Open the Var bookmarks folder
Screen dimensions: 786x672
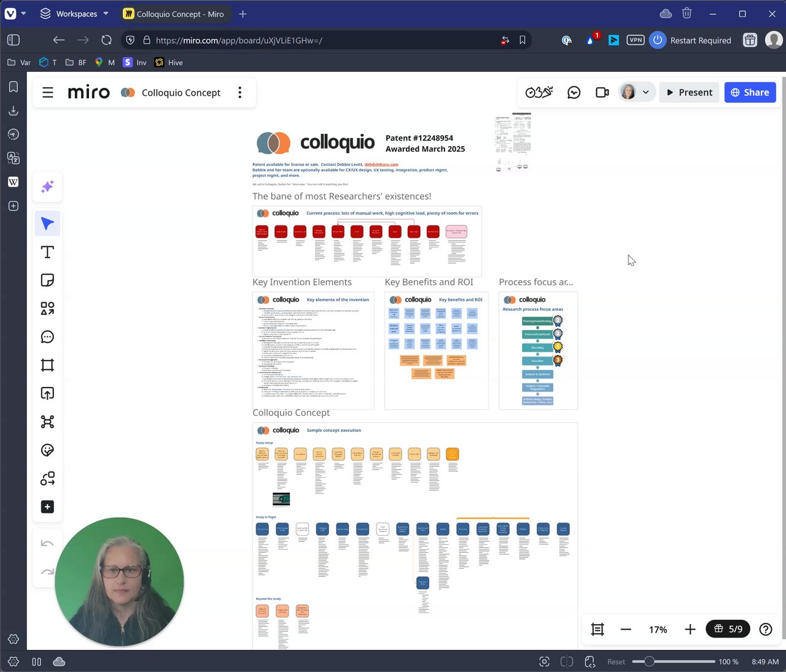point(18,62)
